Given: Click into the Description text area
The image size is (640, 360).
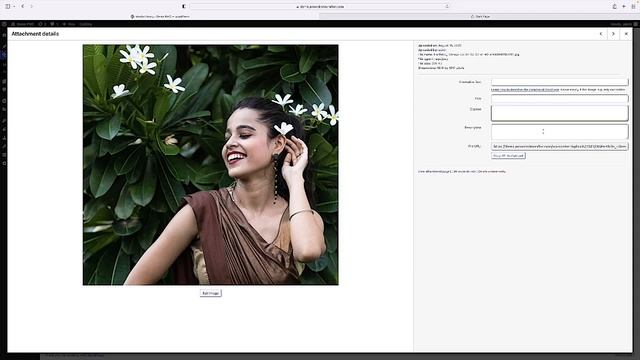Looking at the screenshot, I should click(x=560, y=132).
